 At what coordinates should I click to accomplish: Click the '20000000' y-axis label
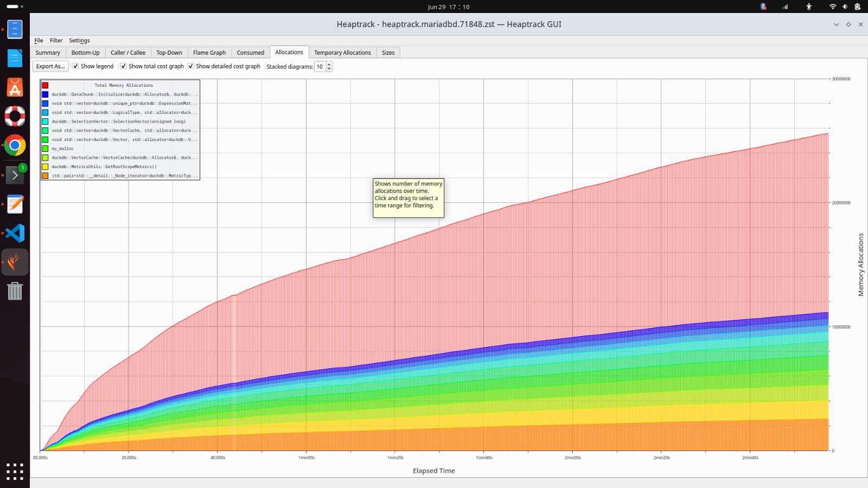(841, 203)
